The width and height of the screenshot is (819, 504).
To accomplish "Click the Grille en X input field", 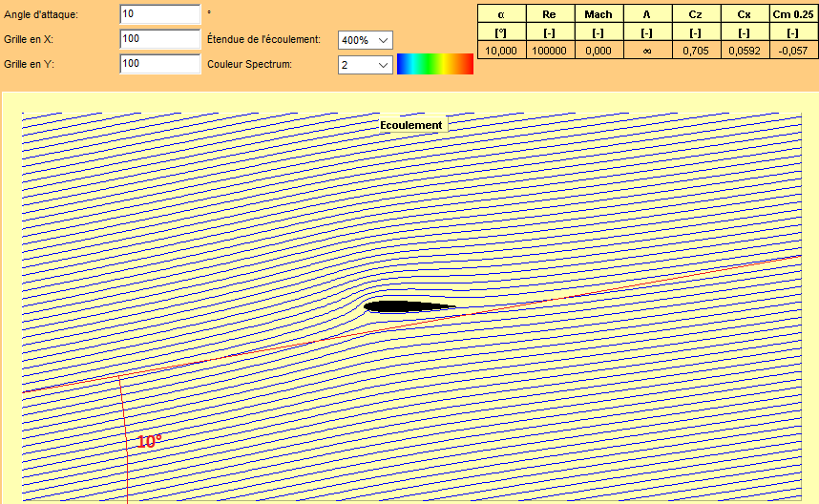I will (x=159, y=39).
